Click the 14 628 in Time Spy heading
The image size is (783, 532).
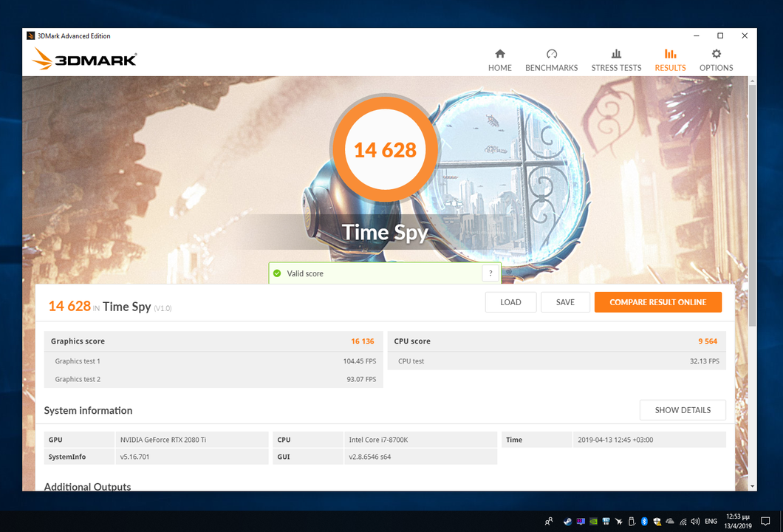[x=110, y=306]
